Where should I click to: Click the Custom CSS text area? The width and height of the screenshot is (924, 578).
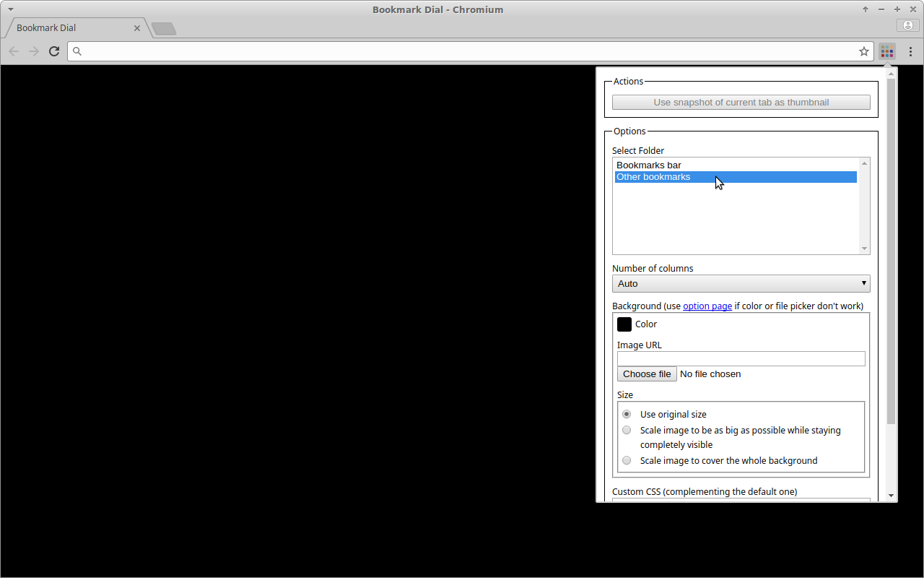coord(741,500)
